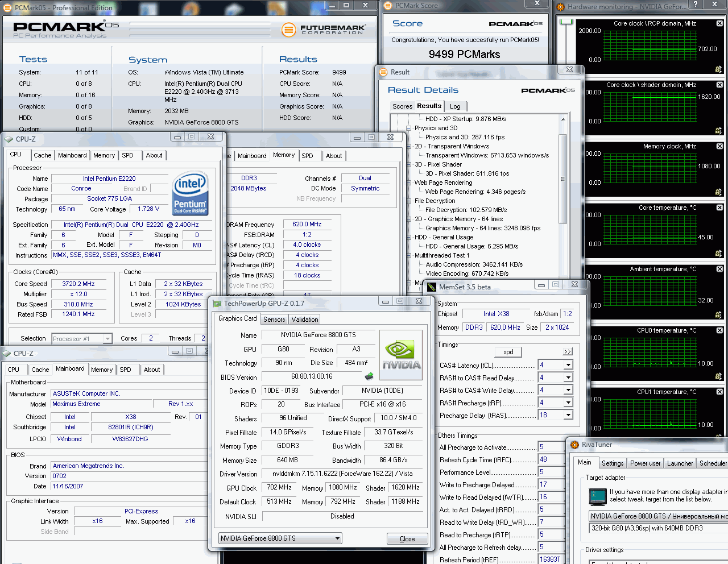This screenshot has height=564, width=728.
Task: Open the Cache tab in top CPU-Z window
Action: 43,155
